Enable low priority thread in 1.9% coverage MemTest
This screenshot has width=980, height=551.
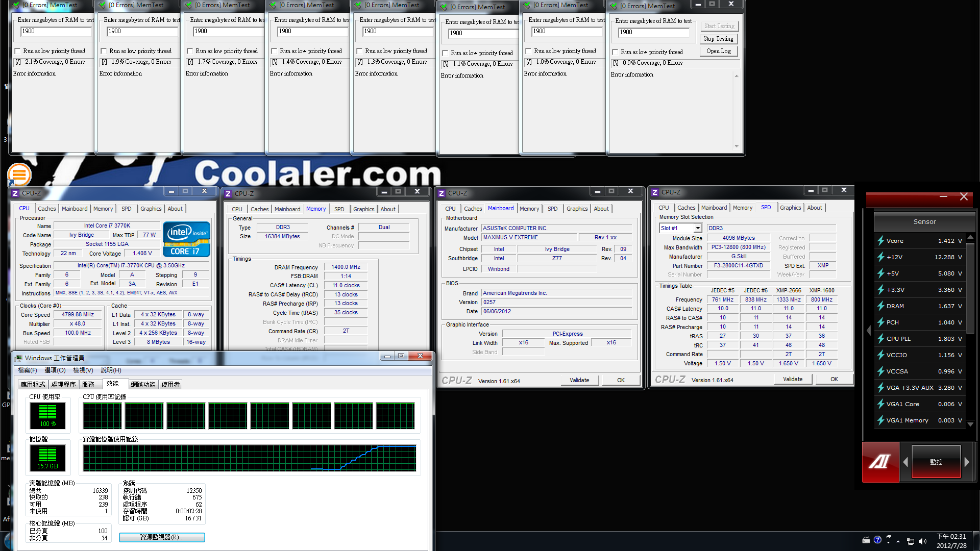point(104,51)
